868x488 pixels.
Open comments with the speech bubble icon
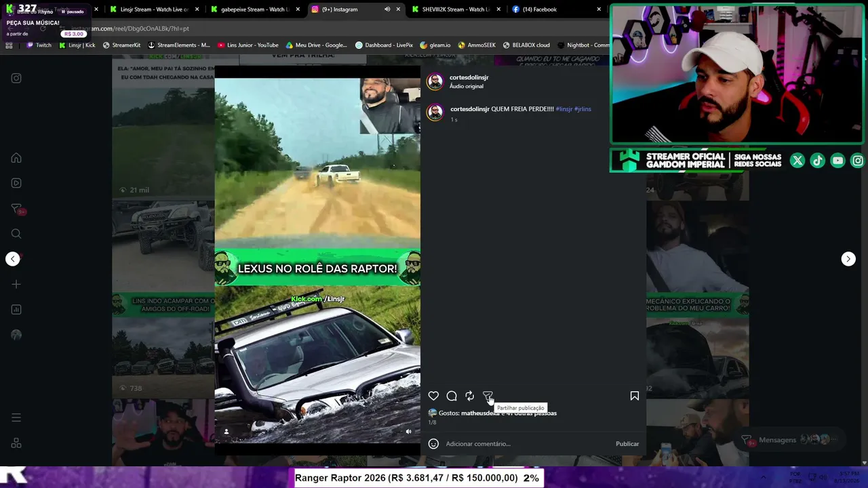pos(452,396)
